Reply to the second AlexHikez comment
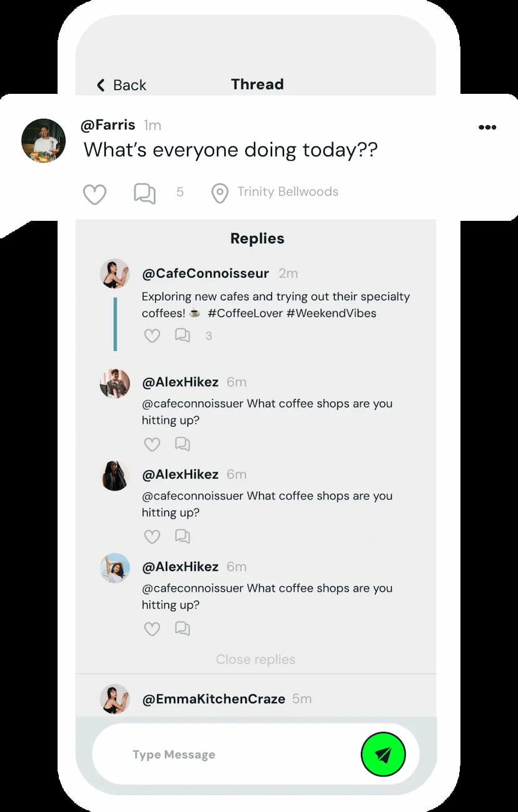This screenshot has width=518, height=812. (x=182, y=536)
